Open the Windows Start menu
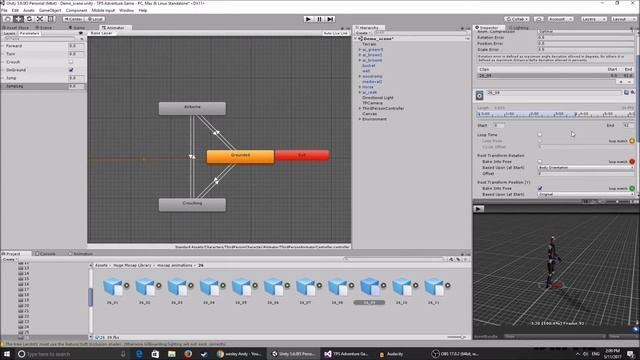640x360 pixels. (7, 354)
